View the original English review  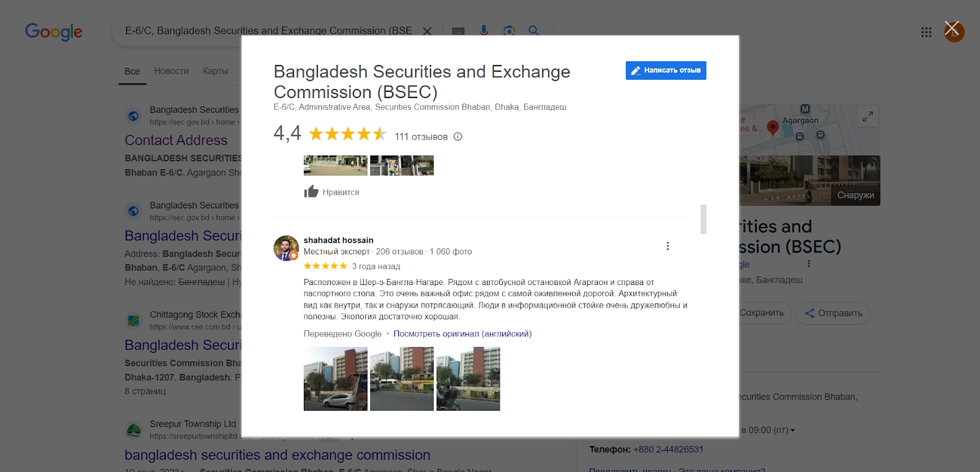pyautogui.click(x=462, y=334)
